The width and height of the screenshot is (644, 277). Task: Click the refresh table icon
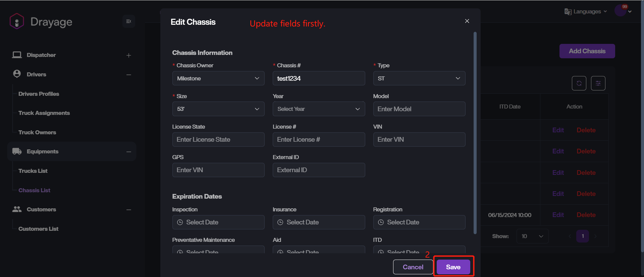click(579, 83)
